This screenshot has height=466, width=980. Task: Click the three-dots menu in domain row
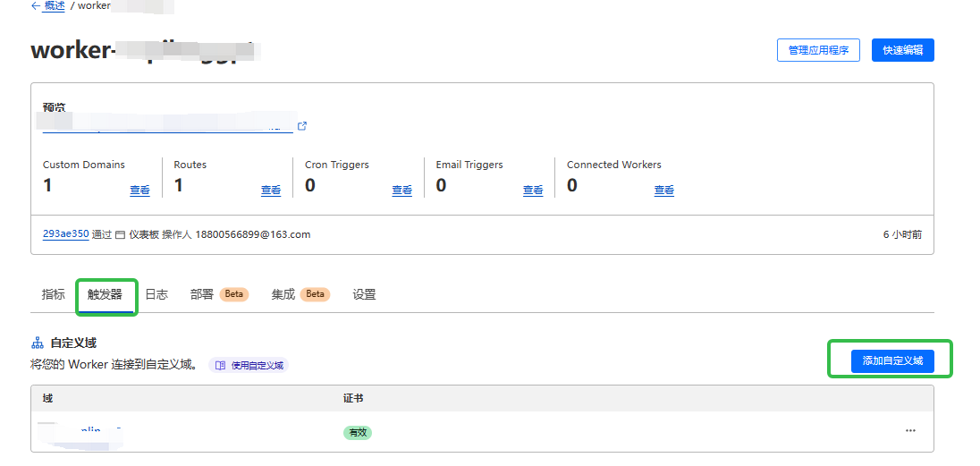(x=910, y=430)
